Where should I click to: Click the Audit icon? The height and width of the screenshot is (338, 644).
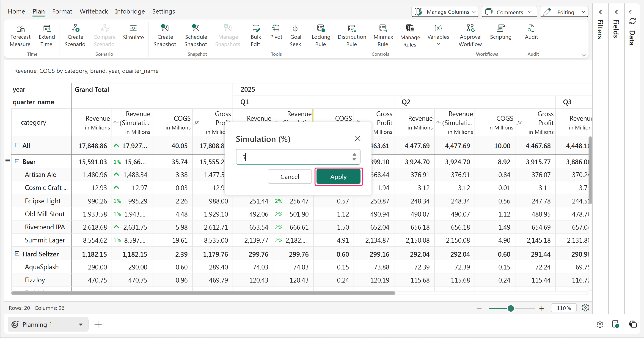pyautogui.click(x=531, y=28)
